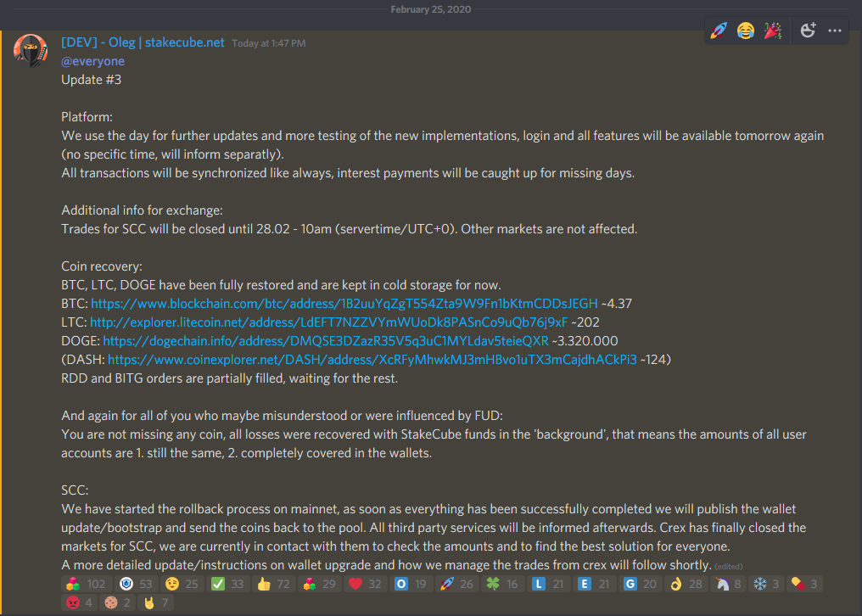The image size is (862, 616).
Task: Click the pill reaction with 3
Action: tap(805, 584)
